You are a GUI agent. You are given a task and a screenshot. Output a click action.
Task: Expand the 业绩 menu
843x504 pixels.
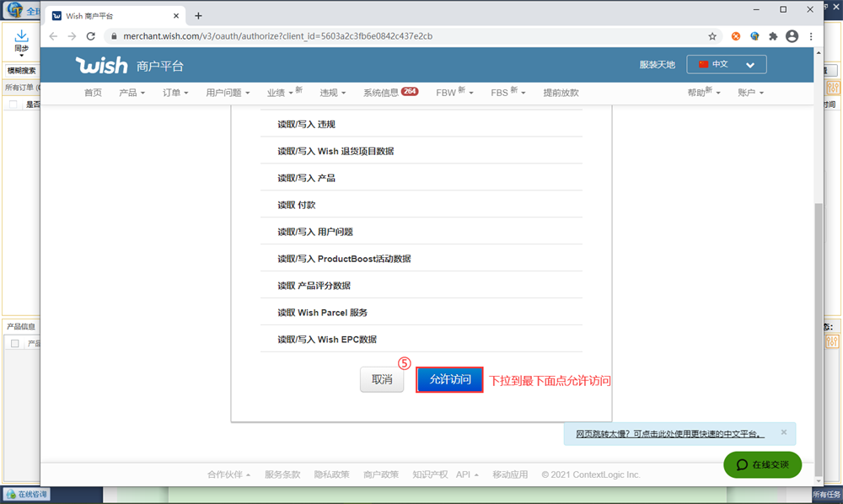coord(284,92)
